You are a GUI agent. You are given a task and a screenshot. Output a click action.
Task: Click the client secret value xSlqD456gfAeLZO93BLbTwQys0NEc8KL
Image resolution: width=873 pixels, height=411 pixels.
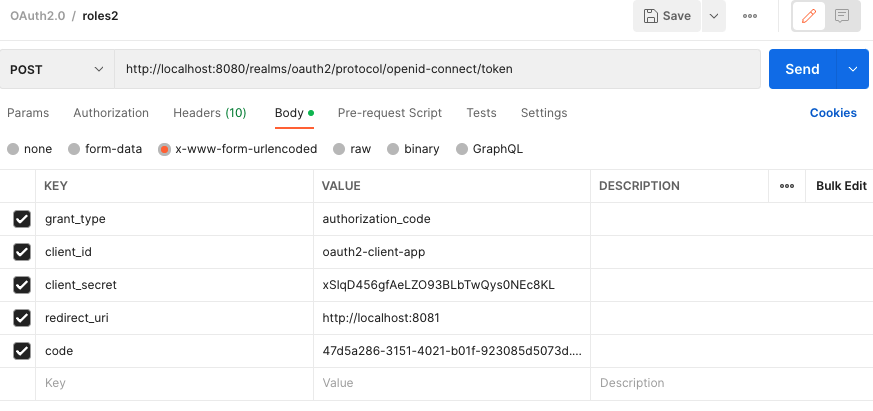coord(452,285)
